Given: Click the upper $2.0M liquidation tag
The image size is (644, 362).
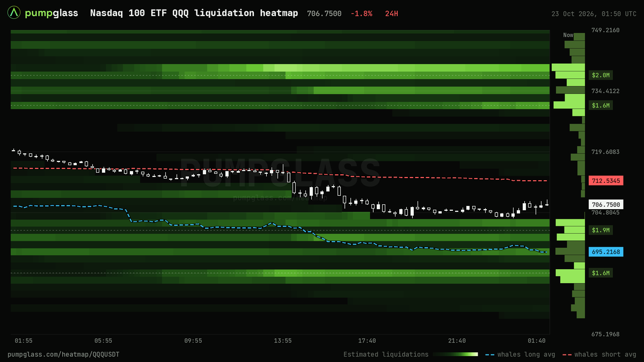Looking at the screenshot, I should [x=601, y=75].
